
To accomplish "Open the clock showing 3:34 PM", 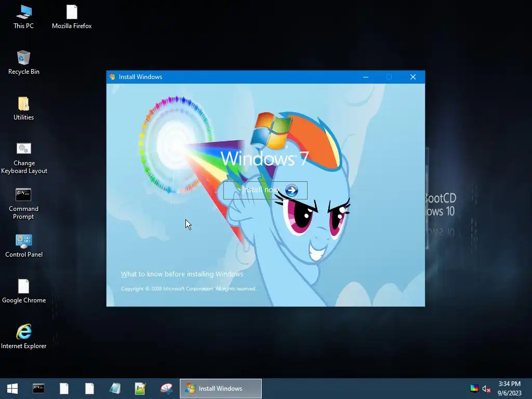I will [x=509, y=389].
